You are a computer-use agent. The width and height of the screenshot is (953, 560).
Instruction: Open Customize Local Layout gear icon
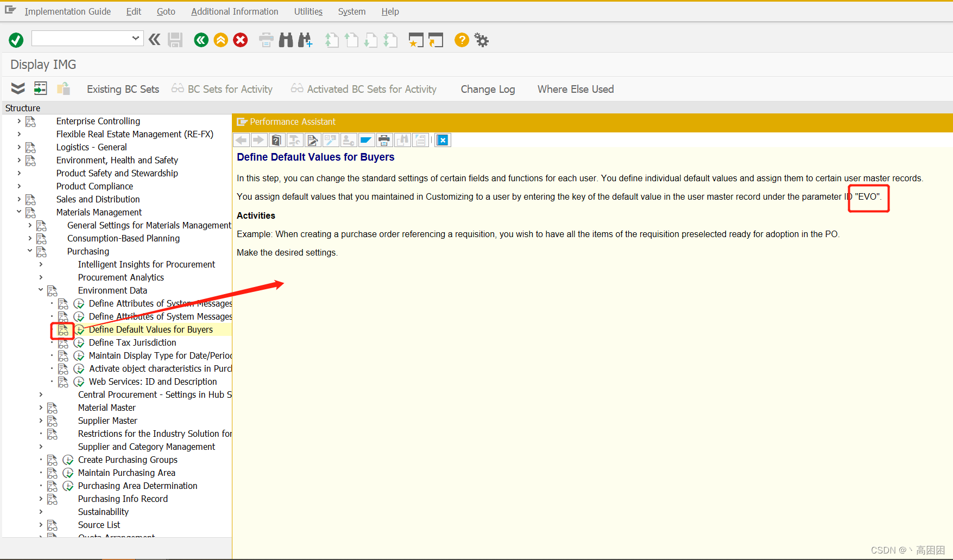[x=481, y=40]
